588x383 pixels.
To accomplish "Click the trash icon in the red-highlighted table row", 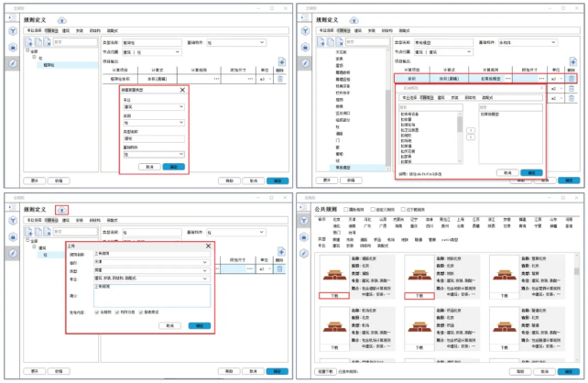I will point(573,79).
